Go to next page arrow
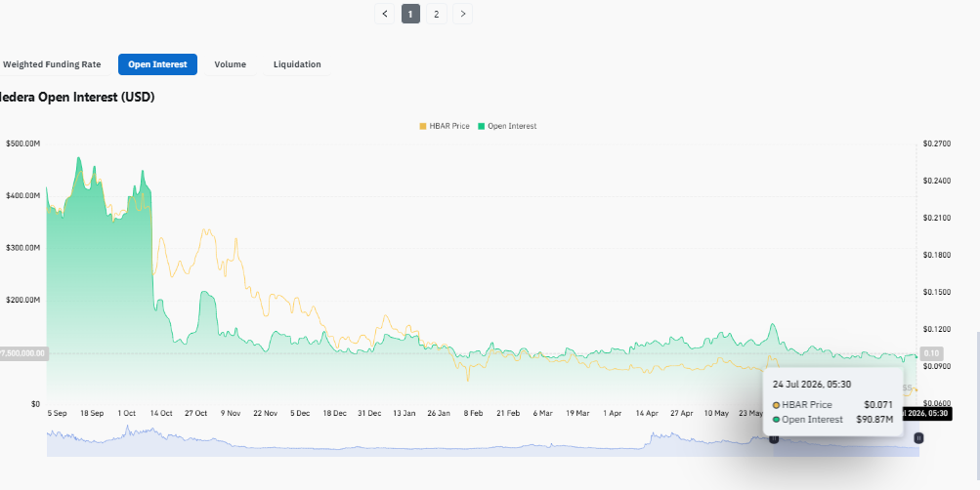The image size is (980, 490). coord(462,14)
